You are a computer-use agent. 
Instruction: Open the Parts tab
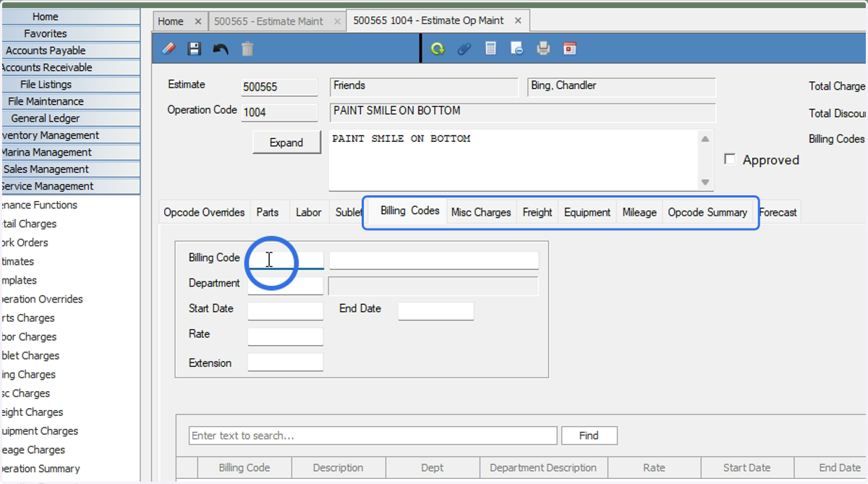tap(268, 212)
